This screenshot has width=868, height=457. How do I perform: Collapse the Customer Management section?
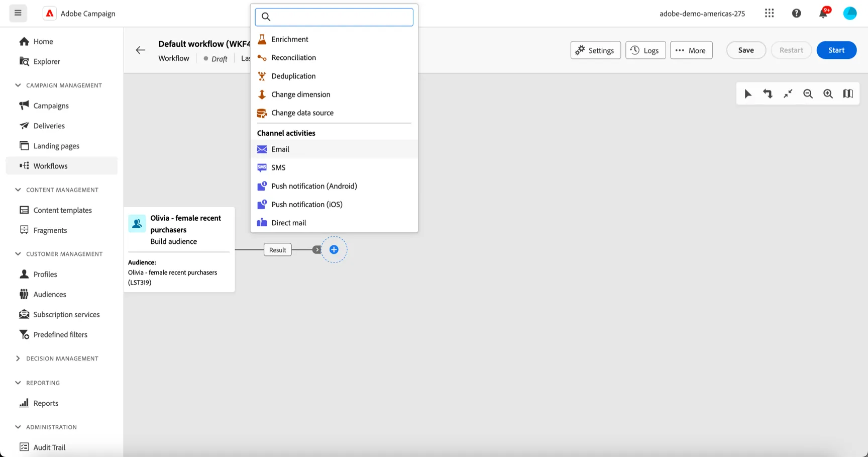(18, 254)
